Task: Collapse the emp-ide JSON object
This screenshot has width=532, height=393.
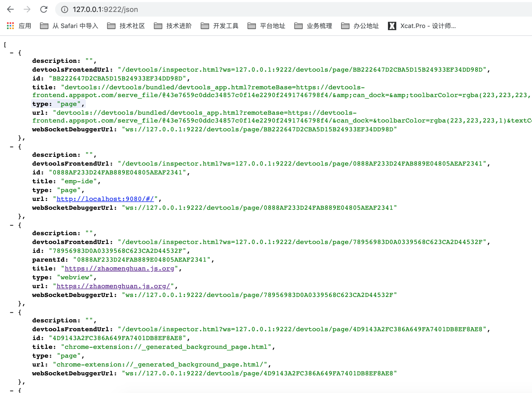Action: 12,147
